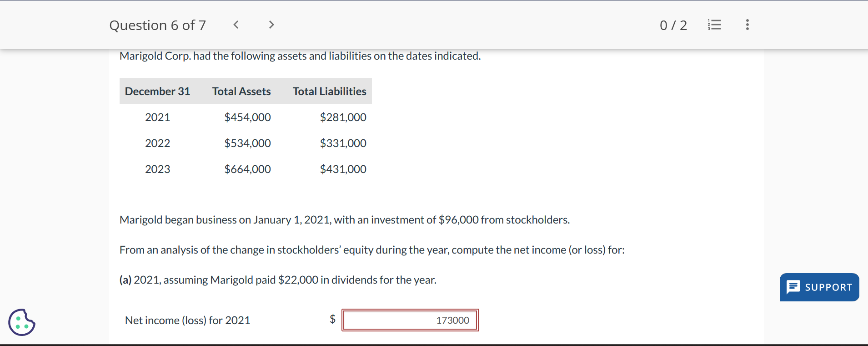Click the net income 2021 input field
The image size is (868, 346).
point(410,320)
